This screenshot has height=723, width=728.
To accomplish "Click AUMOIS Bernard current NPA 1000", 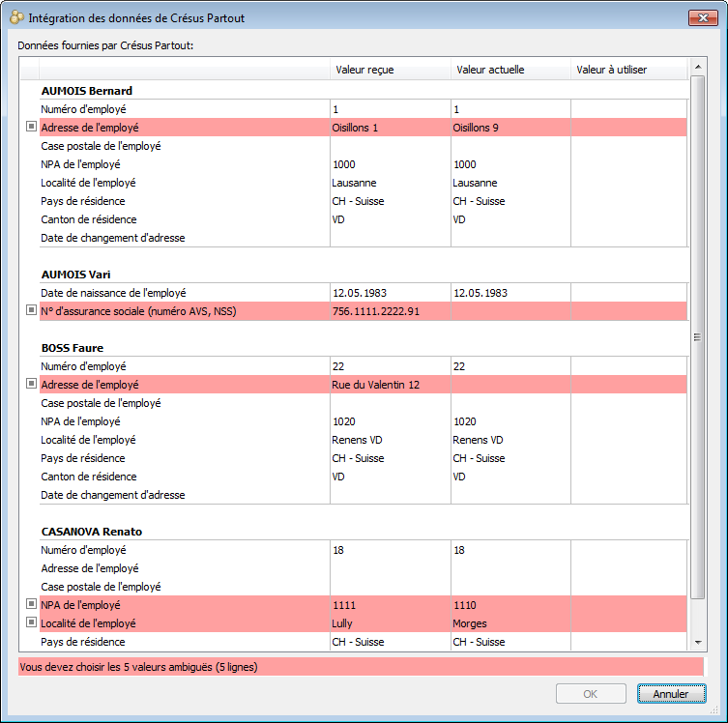I will pyautogui.click(x=465, y=164).
